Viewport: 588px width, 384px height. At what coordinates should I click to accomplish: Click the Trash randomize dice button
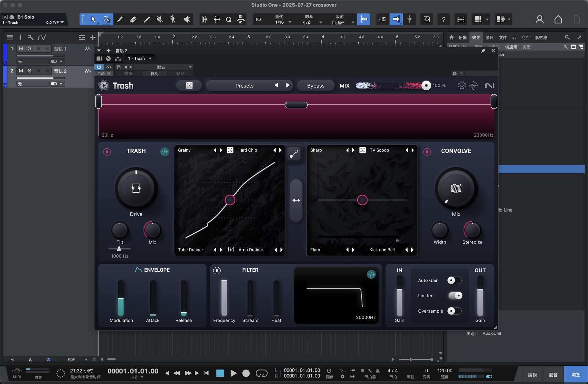click(x=189, y=85)
